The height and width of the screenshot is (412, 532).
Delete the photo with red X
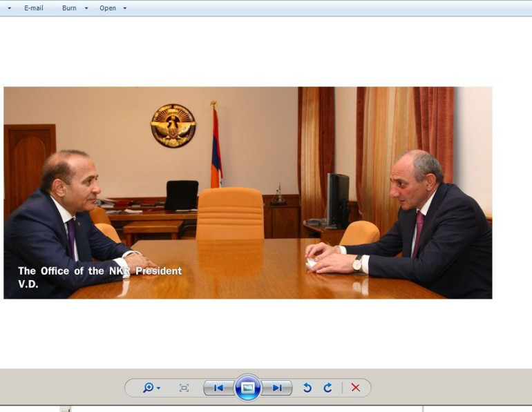point(356,388)
